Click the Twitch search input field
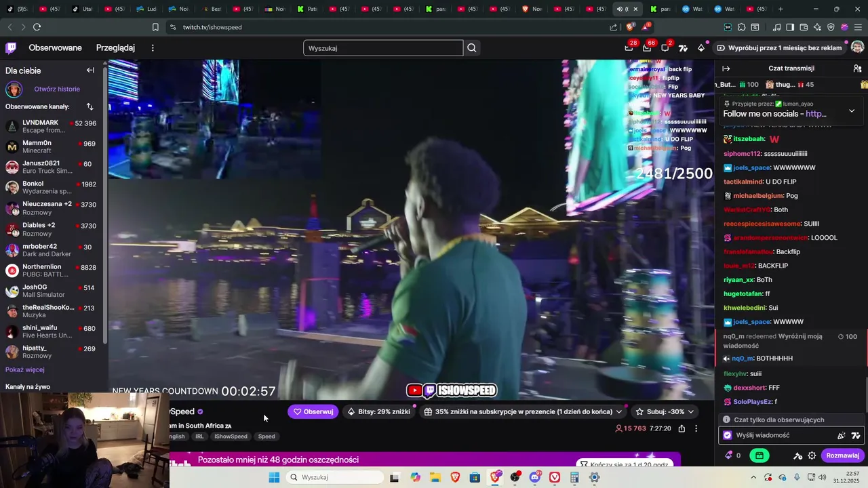Image resolution: width=868 pixels, height=488 pixels. pyautogui.click(x=383, y=48)
